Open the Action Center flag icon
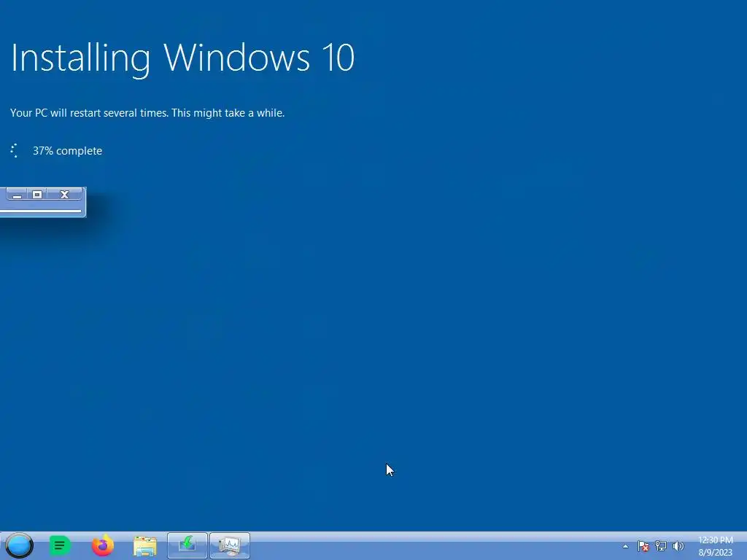Image resolution: width=747 pixels, height=560 pixels. pyautogui.click(x=643, y=546)
